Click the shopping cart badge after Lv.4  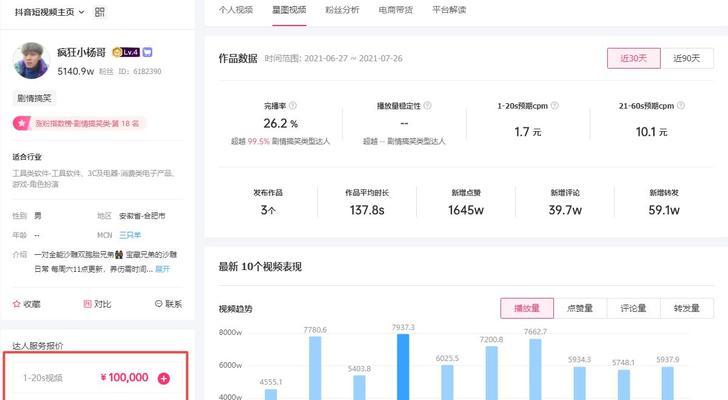(x=147, y=52)
